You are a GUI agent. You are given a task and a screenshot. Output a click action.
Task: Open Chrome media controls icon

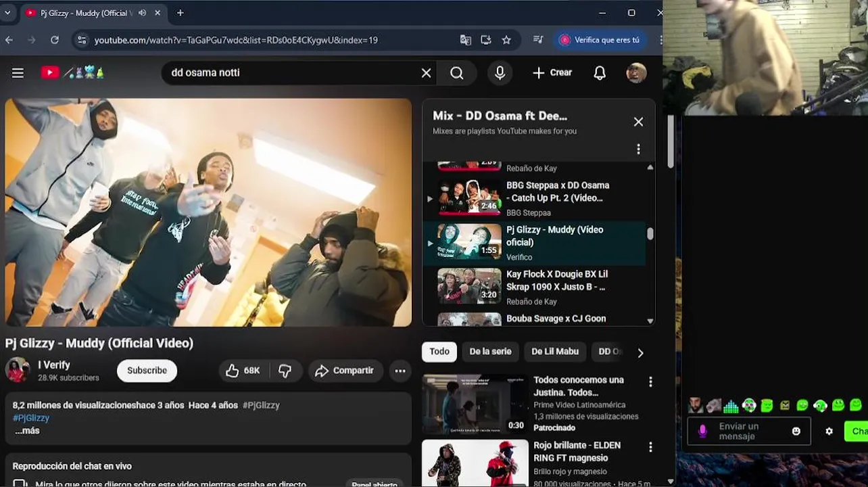point(538,40)
